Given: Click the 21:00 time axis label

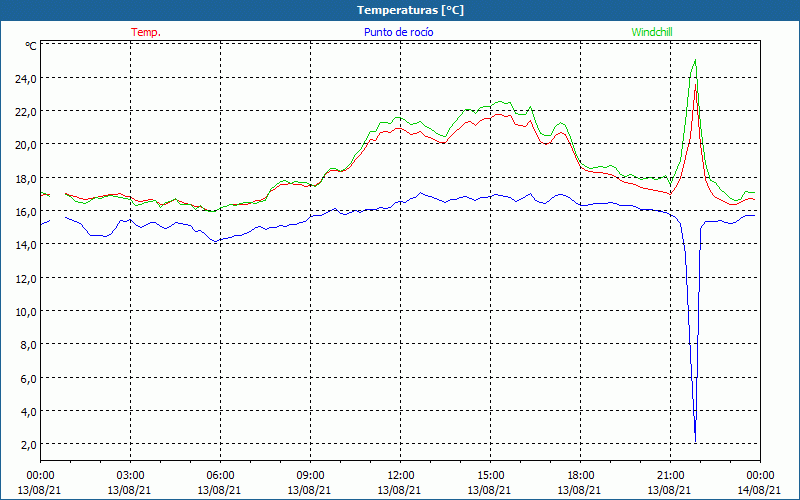Looking at the screenshot, I should coord(670,476).
